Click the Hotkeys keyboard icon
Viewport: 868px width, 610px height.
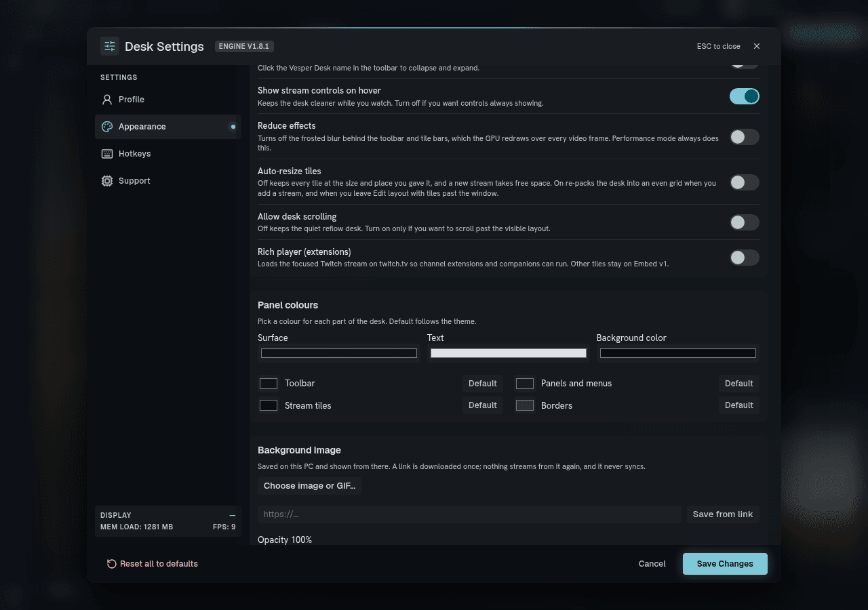(x=107, y=154)
